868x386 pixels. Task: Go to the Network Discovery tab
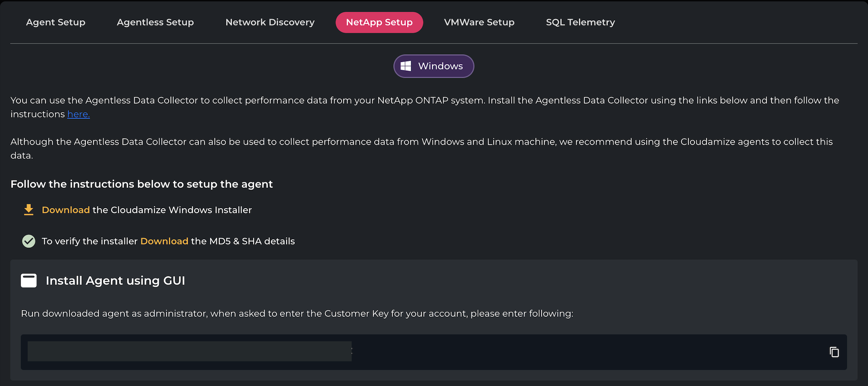(x=270, y=22)
